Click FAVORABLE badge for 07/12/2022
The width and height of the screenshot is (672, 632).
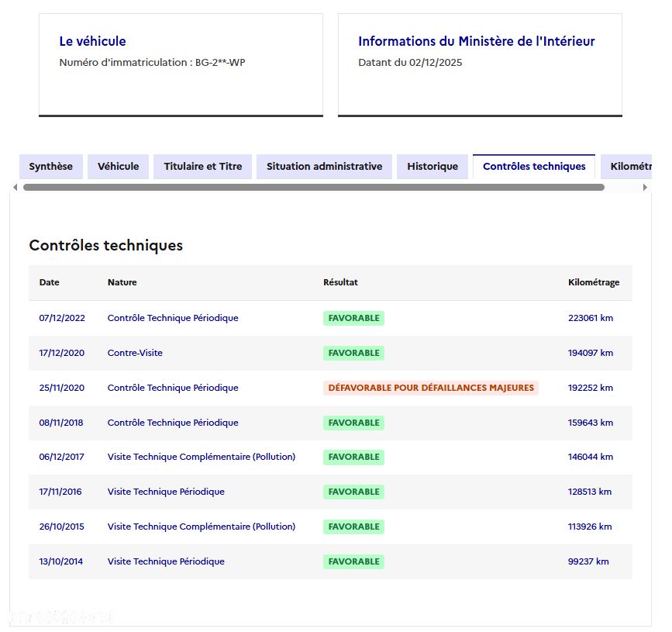coord(353,318)
